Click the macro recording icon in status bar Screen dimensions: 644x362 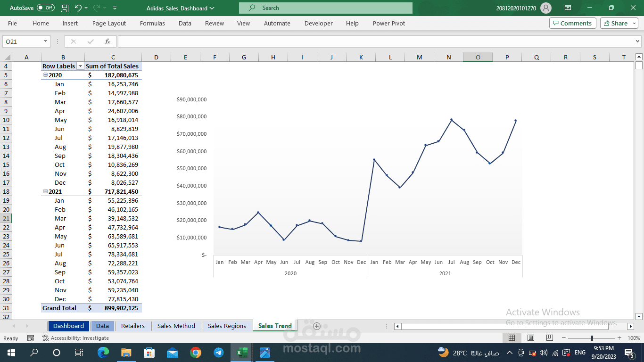tap(31, 338)
